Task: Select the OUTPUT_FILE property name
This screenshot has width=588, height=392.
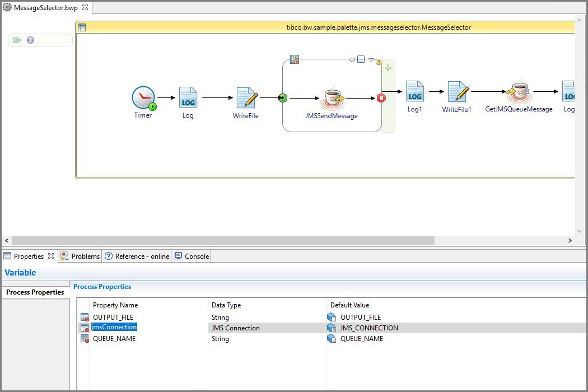Action: pyautogui.click(x=113, y=318)
